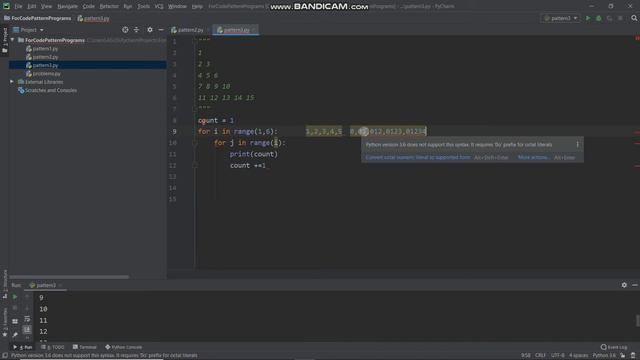Hide the Run panel with minus icon
The height and width of the screenshot is (360, 640).
[x=635, y=285]
